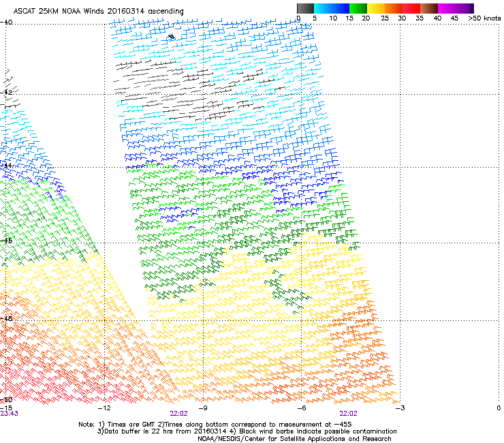The width and height of the screenshot is (504, 443).
Task: Click the '-46' latitude axis label
Action: click(x=6, y=241)
